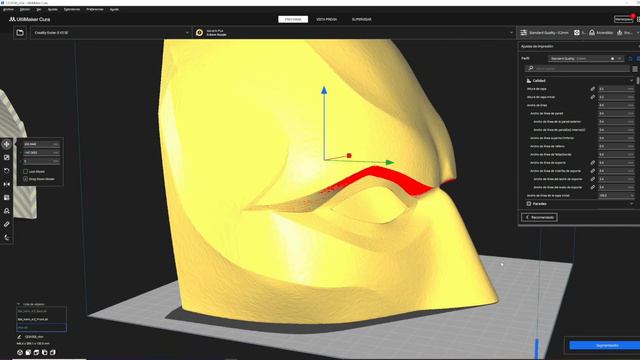Click the link icon on the Ancho de línea de soporte row
The height and width of the screenshot is (360, 640).
pyautogui.click(x=593, y=162)
